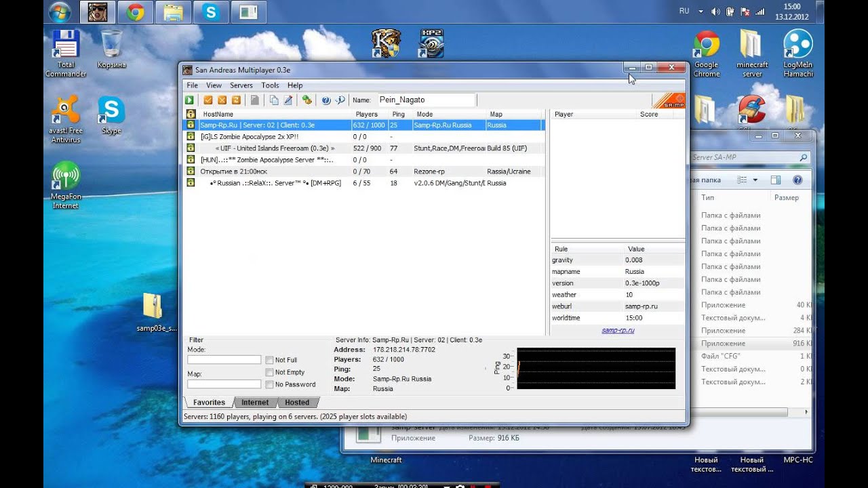
Task: Open the Tools menu
Action: tap(270, 85)
